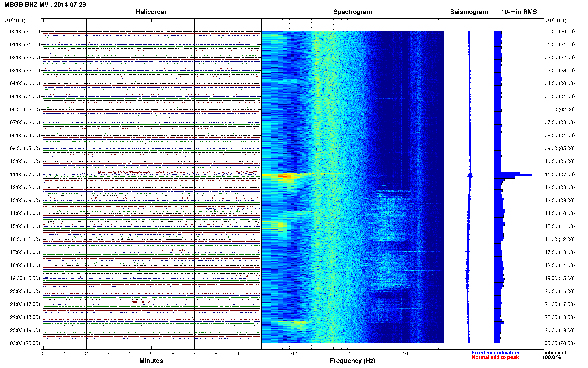Select the "15:00 (11:00)" label on the left axis
588x368 pixels.
tap(25, 226)
